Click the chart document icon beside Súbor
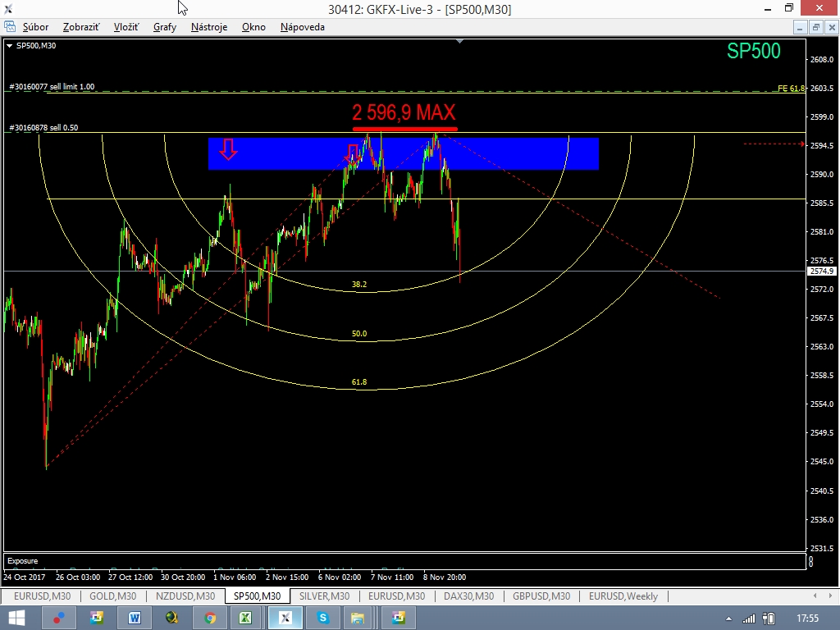This screenshot has height=630, width=840. (10, 26)
